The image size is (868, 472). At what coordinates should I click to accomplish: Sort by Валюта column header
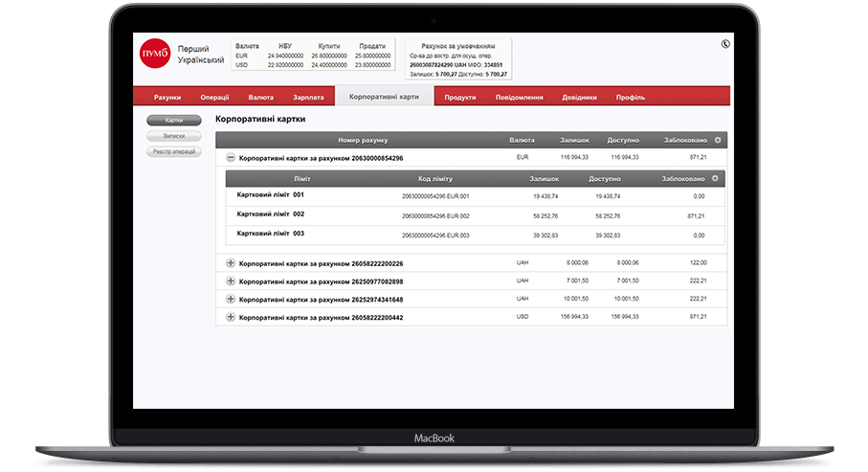(522, 140)
